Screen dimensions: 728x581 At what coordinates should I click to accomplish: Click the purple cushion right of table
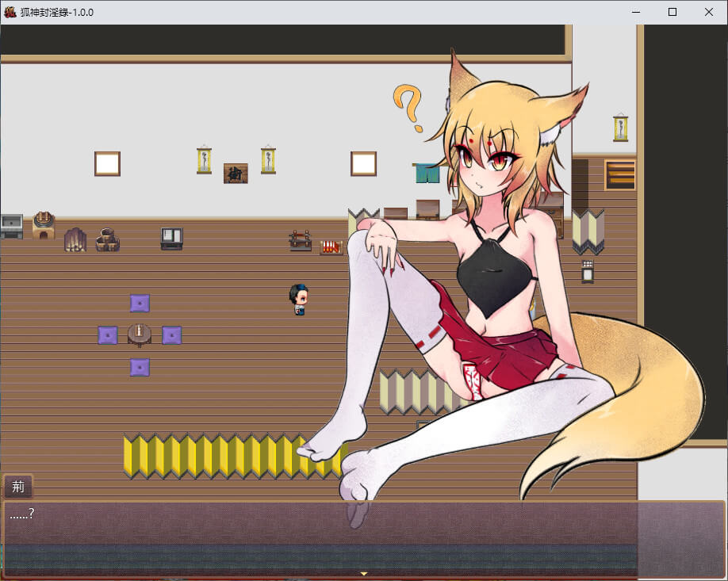click(171, 334)
